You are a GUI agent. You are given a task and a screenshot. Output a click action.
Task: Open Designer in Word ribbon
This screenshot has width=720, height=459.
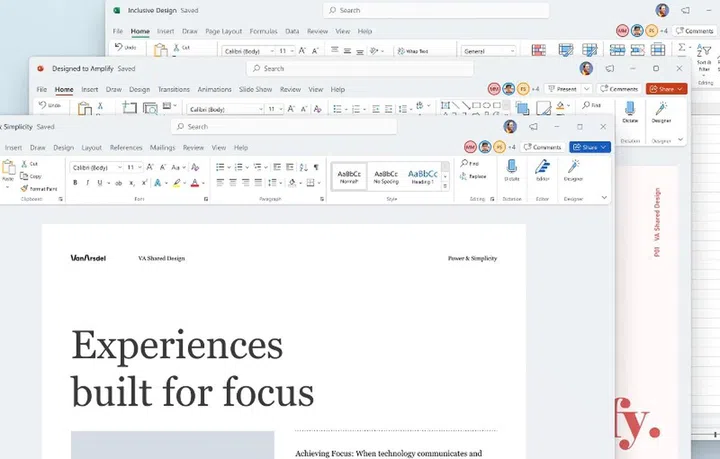(x=573, y=170)
